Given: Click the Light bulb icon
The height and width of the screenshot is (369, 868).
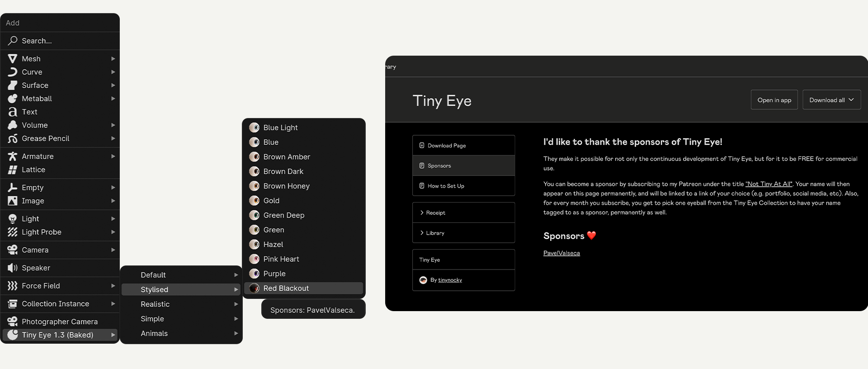Looking at the screenshot, I should click(13, 219).
